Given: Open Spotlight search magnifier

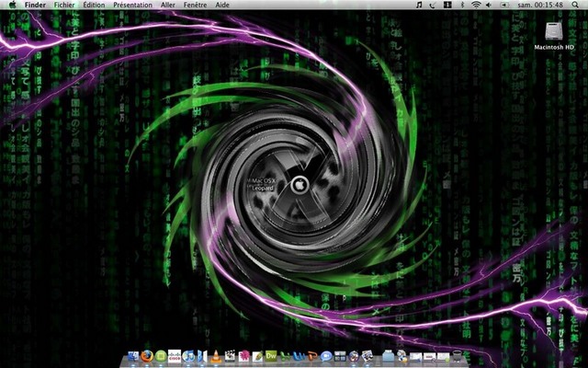Looking at the screenshot, I should coord(575,5).
